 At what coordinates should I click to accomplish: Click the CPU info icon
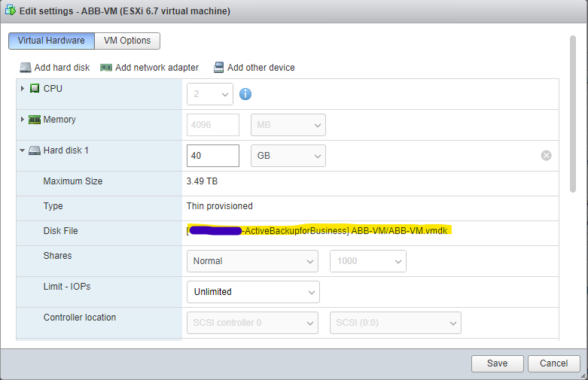245,94
